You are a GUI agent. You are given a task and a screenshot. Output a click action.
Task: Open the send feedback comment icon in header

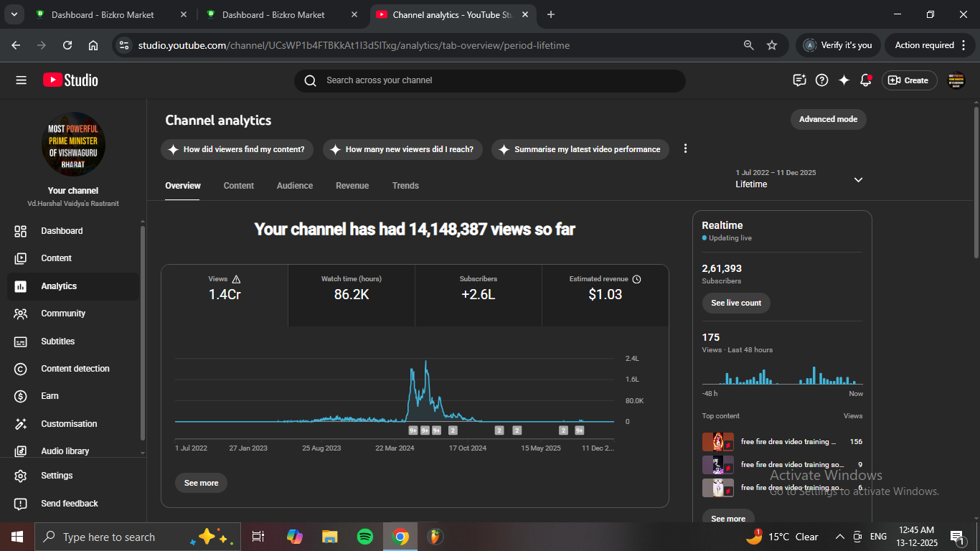800,80
